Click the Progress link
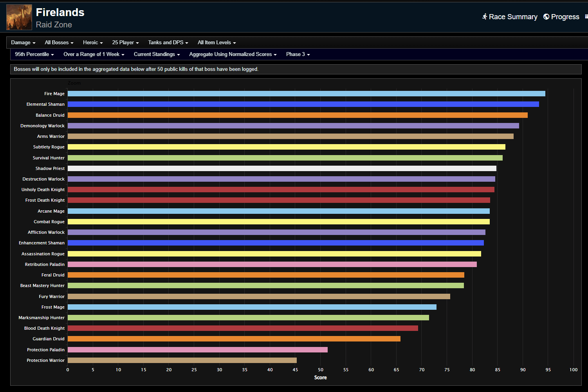This screenshot has height=392, width=588. (x=565, y=16)
